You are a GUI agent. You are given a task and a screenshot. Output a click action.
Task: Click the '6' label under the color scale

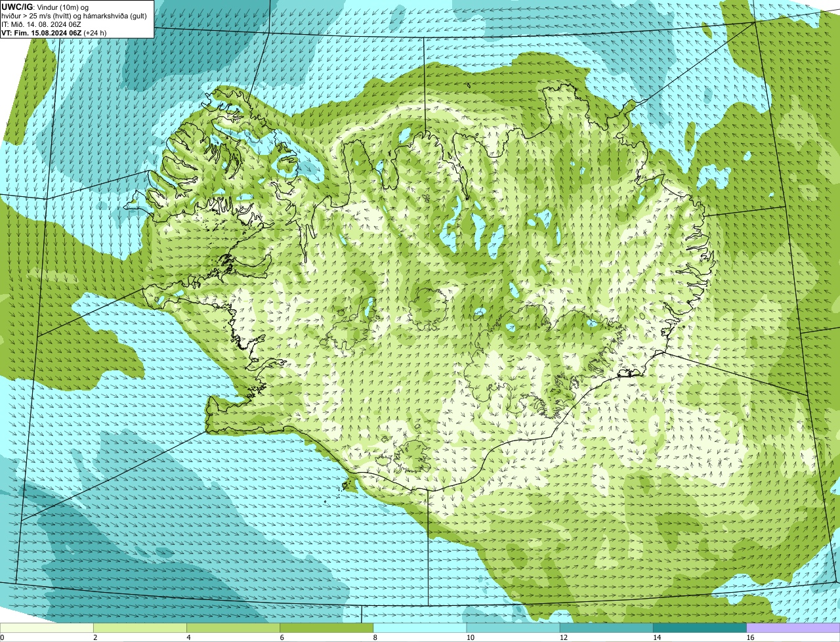coord(282,637)
